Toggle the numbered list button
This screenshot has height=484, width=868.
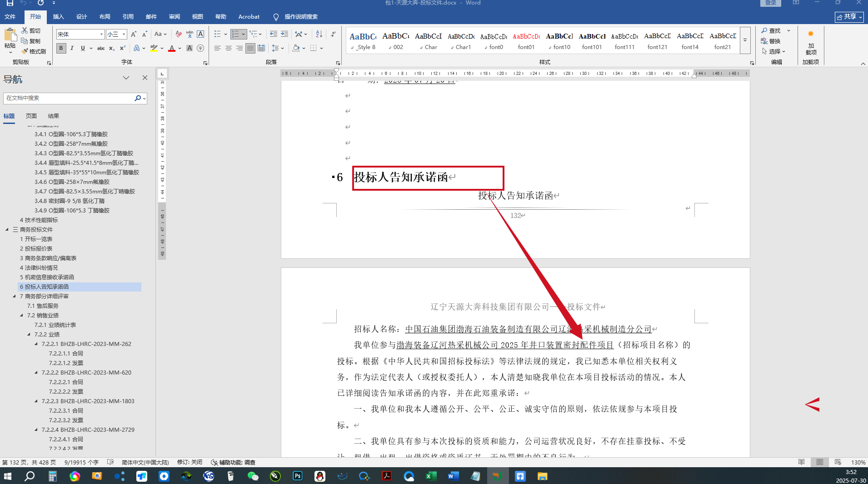[235, 34]
